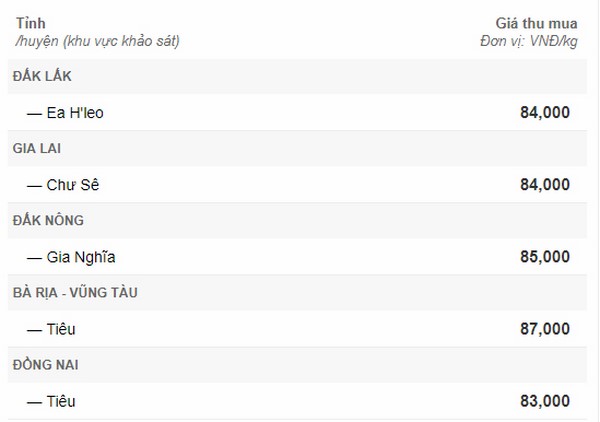This screenshot has height=422, width=600.
Task: Click the 84,000 price for Chư Sê
Action: click(545, 185)
